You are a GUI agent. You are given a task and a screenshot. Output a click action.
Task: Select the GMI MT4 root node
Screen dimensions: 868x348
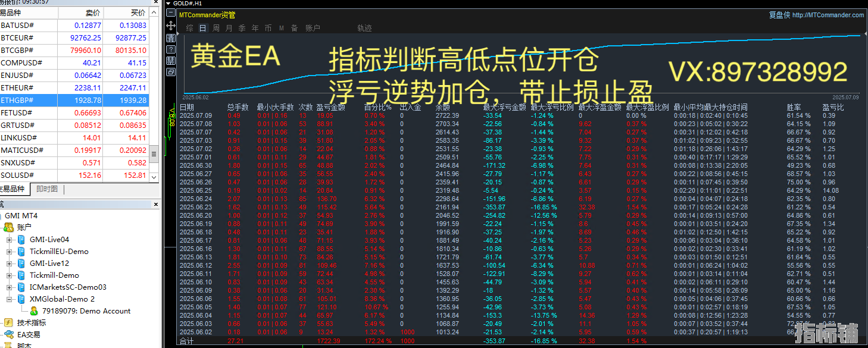click(x=21, y=215)
